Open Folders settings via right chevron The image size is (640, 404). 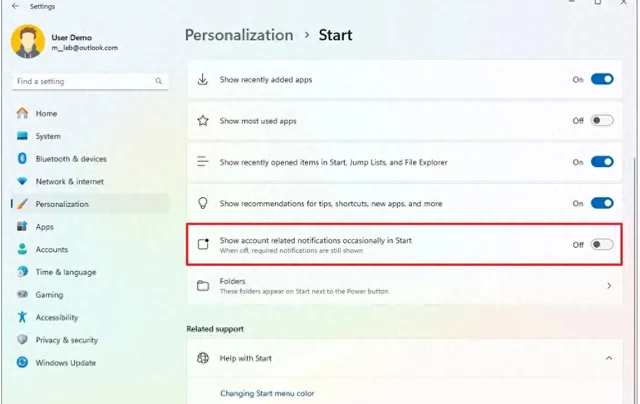pos(609,286)
